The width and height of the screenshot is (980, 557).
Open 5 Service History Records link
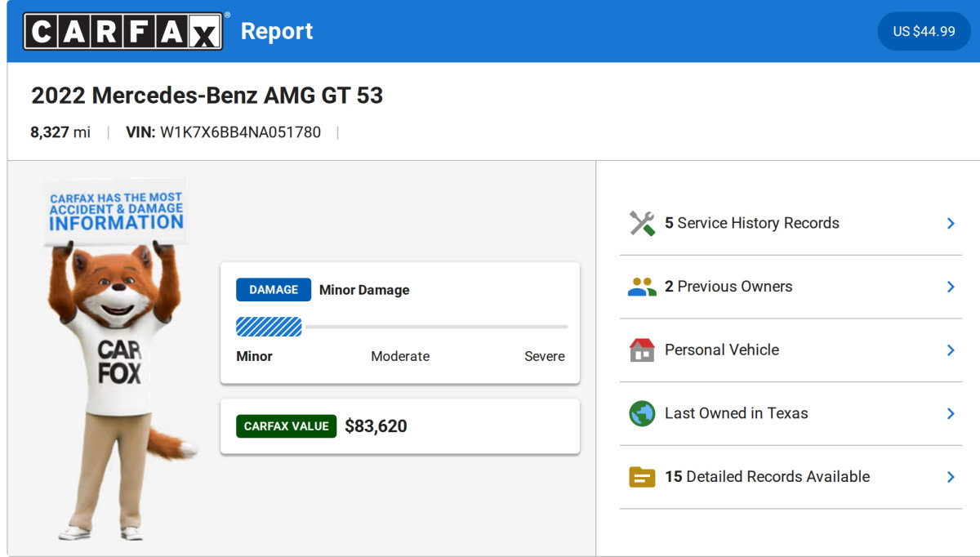pyautogui.click(x=751, y=224)
